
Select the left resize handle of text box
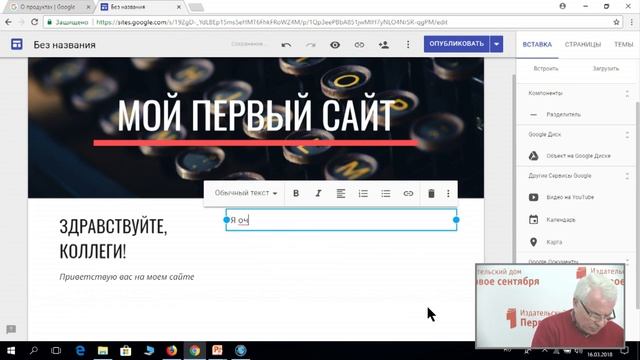point(227,220)
